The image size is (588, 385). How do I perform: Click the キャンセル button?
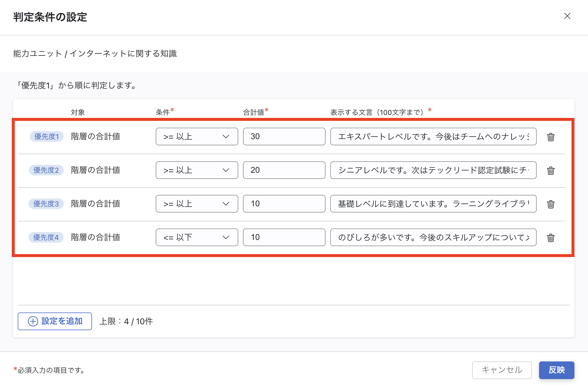pyautogui.click(x=502, y=370)
